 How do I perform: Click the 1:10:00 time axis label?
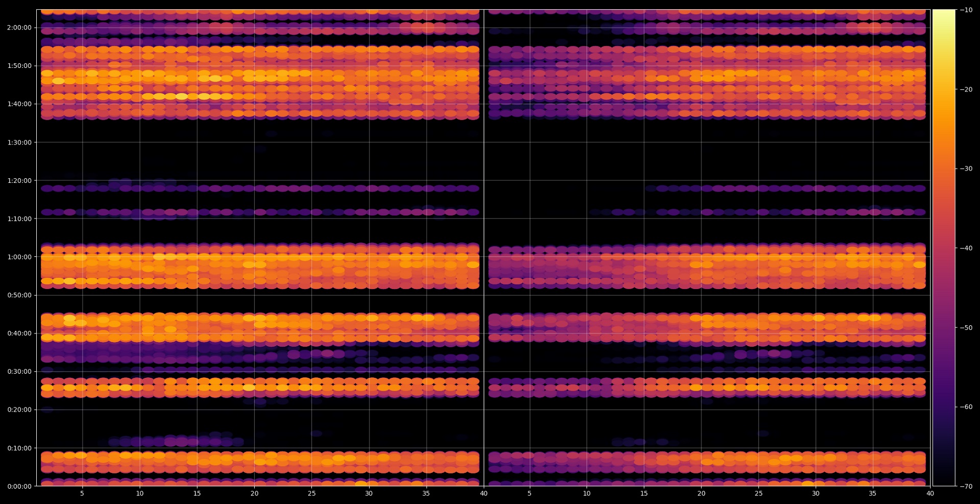(19, 219)
